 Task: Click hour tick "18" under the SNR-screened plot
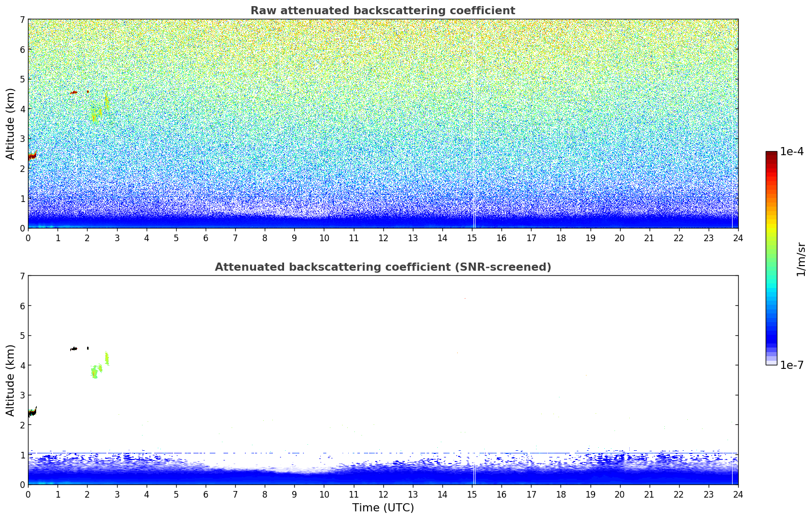(x=561, y=494)
